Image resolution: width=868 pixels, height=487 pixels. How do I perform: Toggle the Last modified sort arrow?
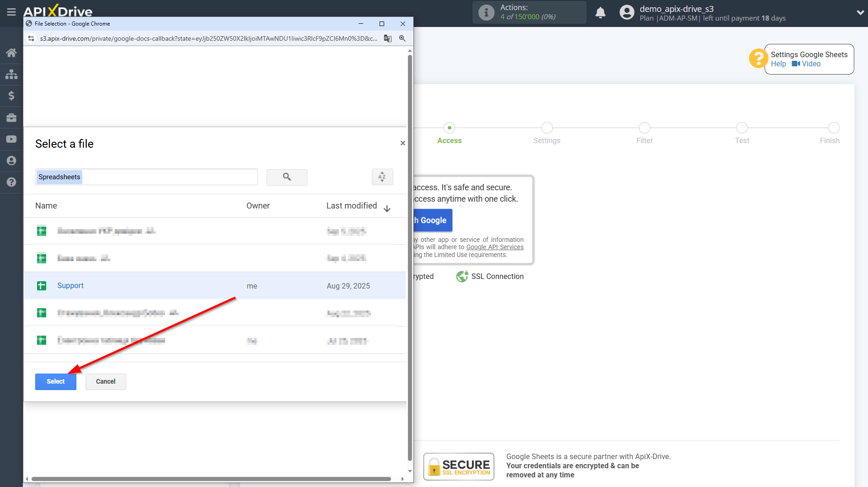[387, 209]
